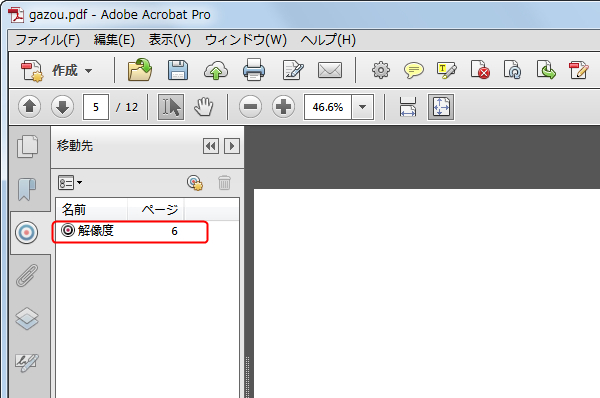Go to previous page up arrow

[x=29, y=106]
